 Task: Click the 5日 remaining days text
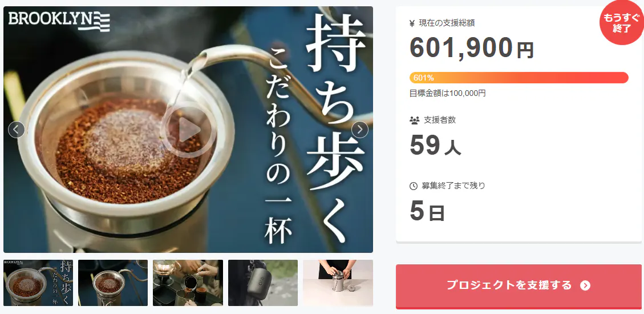pos(427,211)
